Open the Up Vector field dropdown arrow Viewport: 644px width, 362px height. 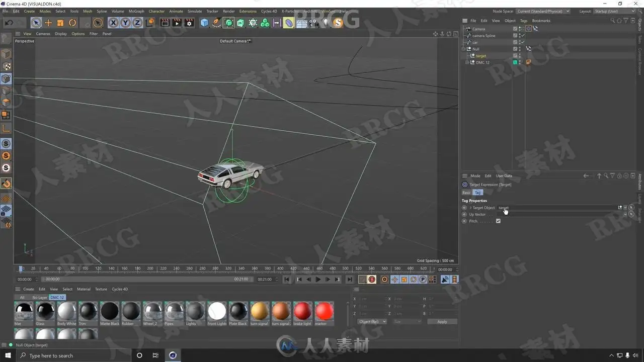[625, 214]
